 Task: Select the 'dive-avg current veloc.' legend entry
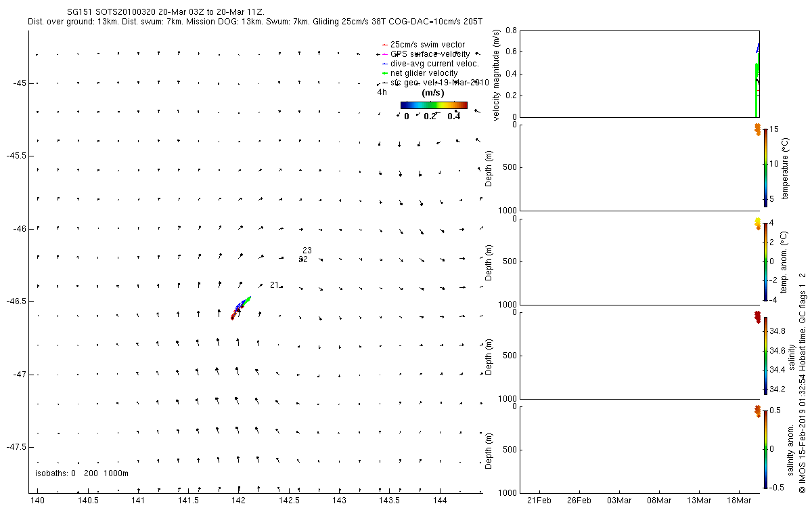click(430, 64)
